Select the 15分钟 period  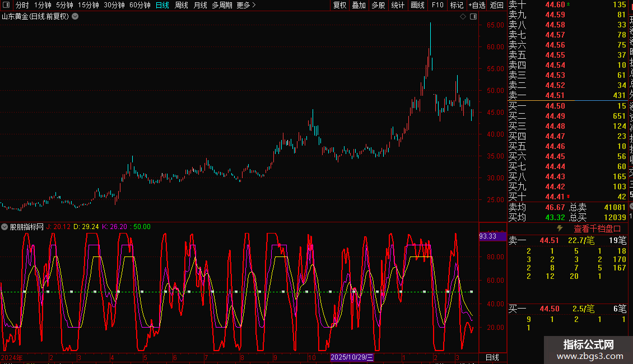click(89, 5)
